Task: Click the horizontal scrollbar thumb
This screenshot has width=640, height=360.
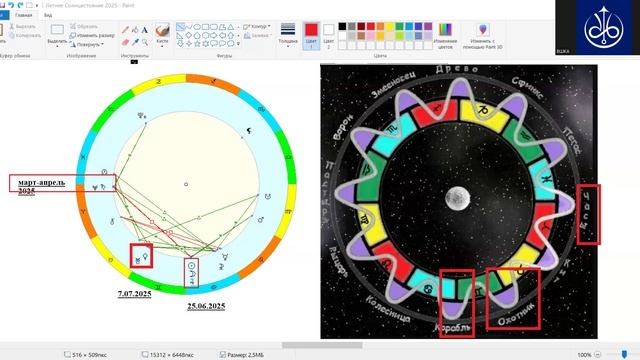Action: coord(322,345)
